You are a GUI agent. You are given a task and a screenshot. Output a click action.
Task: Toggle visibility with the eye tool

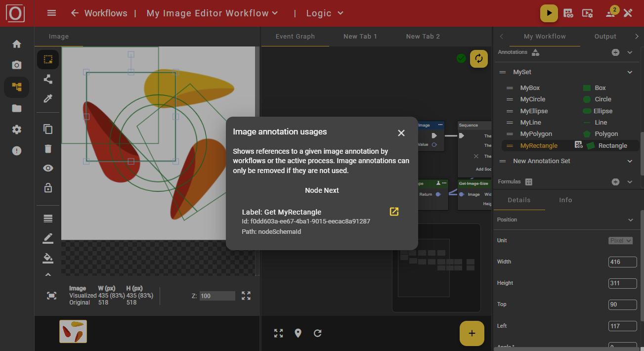pos(48,168)
